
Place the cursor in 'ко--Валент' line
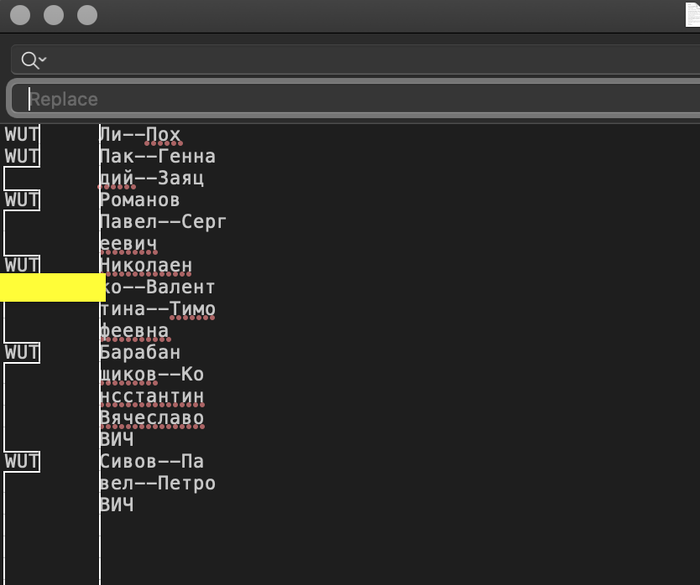(157, 287)
